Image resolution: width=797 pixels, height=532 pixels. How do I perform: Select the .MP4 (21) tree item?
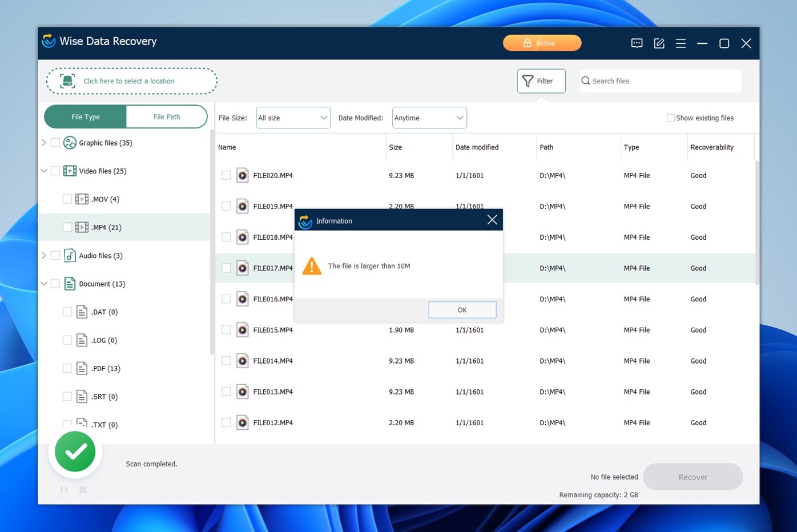coord(124,227)
